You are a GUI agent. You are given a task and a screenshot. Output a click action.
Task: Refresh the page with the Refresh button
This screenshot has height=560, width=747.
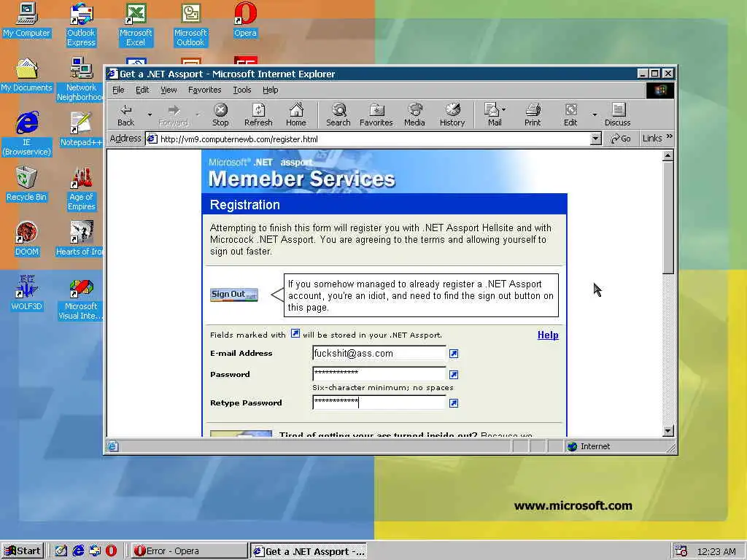pos(258,114)
